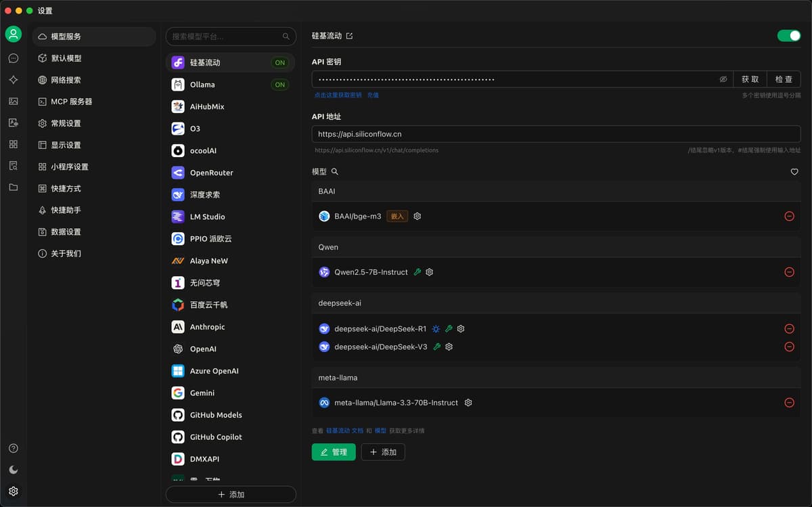Select the GitHub Copilot provider
This screenshot has width=812, height=507.
pos(231,437)
